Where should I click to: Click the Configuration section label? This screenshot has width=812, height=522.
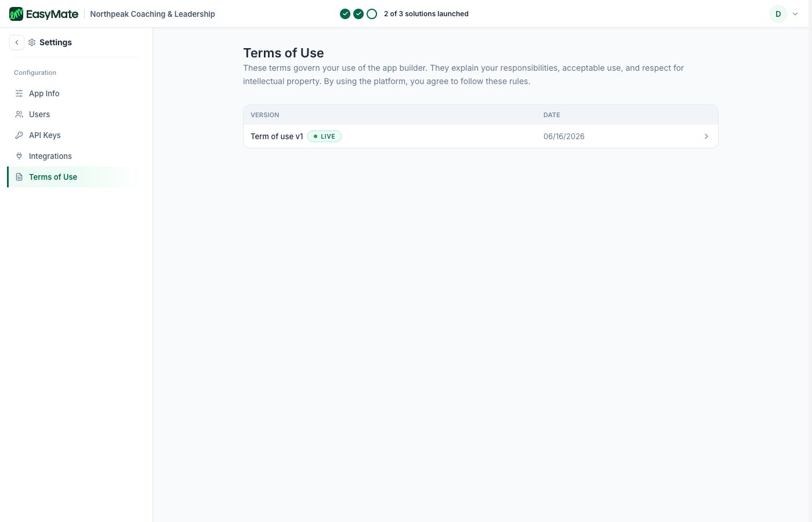click(x=35, y=72)
